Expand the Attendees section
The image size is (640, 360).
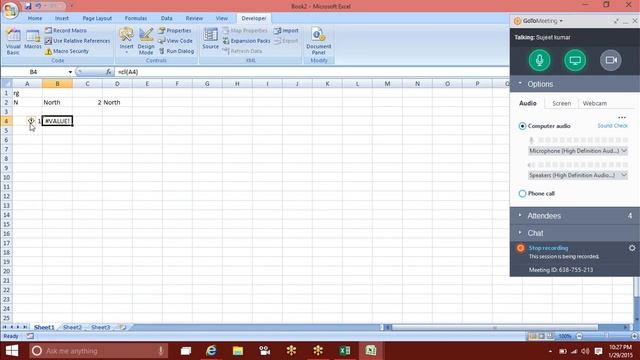click(x=575, y=216)
